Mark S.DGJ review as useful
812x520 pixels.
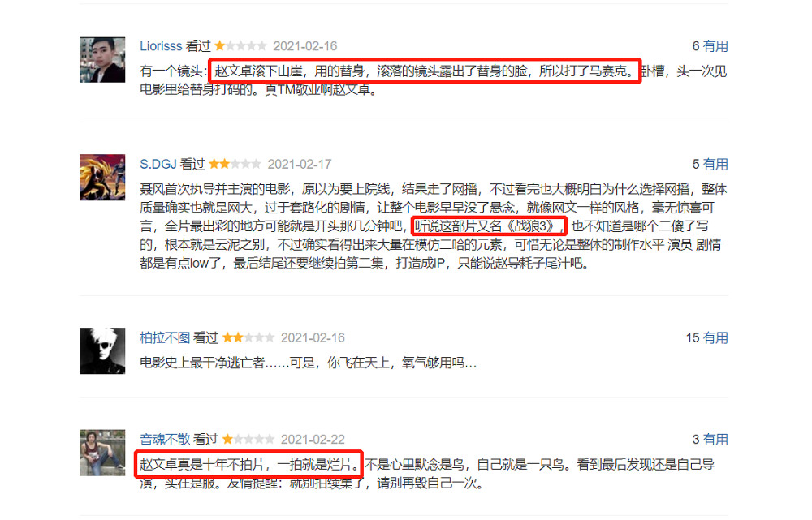[715, 164]
